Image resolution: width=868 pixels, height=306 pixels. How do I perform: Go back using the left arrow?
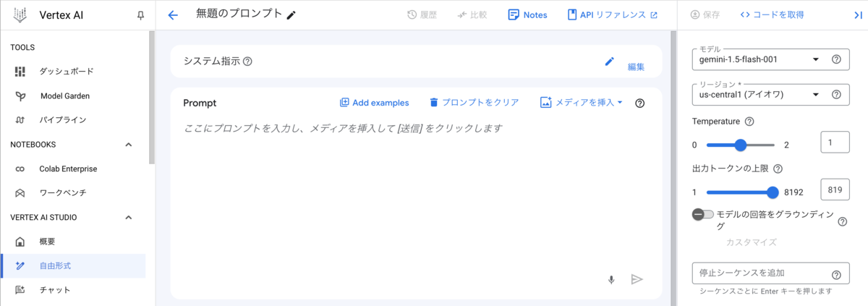[x=172, y=15]
